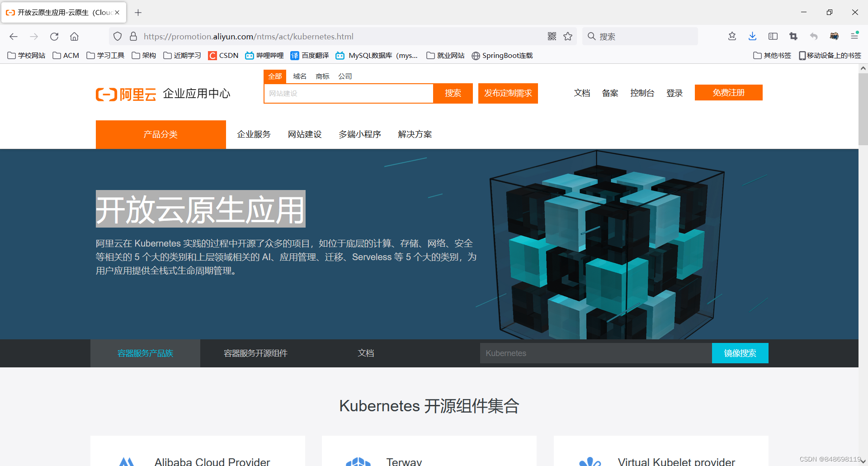Image resolution: width=868 pixels, height=466 pixels.
Task: Open the 百度翻译 bookmark icon
Action: 294,55
